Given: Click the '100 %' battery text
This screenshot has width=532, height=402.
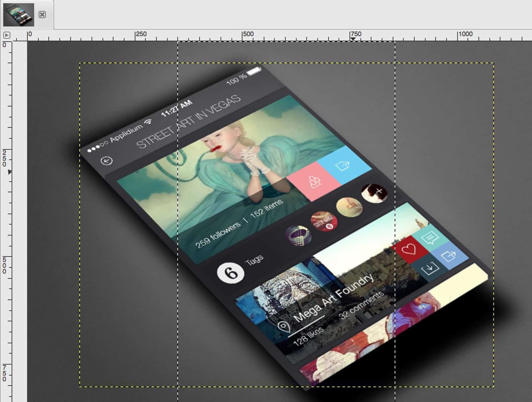Looking at the screenshot, I should (237, 79).
